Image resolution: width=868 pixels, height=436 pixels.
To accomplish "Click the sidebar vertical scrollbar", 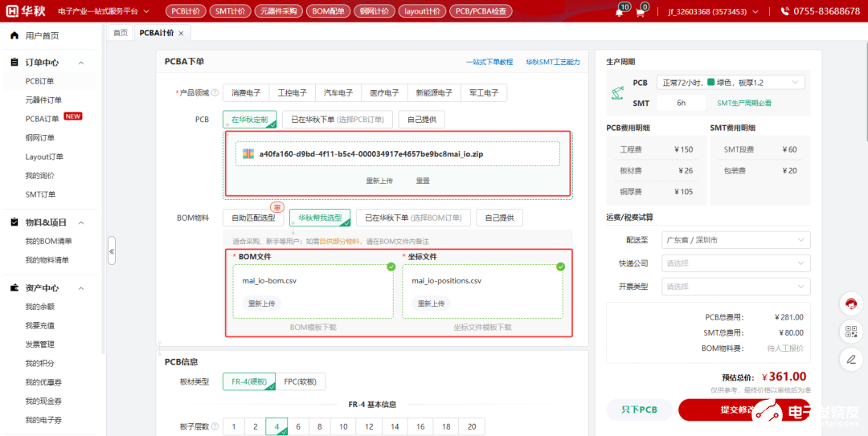I will (x=102, y=188).
